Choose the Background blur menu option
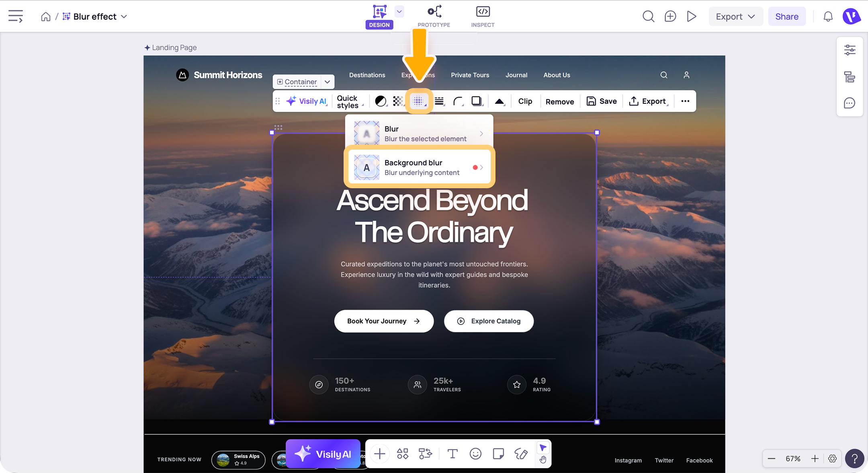Screen dimensions: 868x473 [419, 167]
